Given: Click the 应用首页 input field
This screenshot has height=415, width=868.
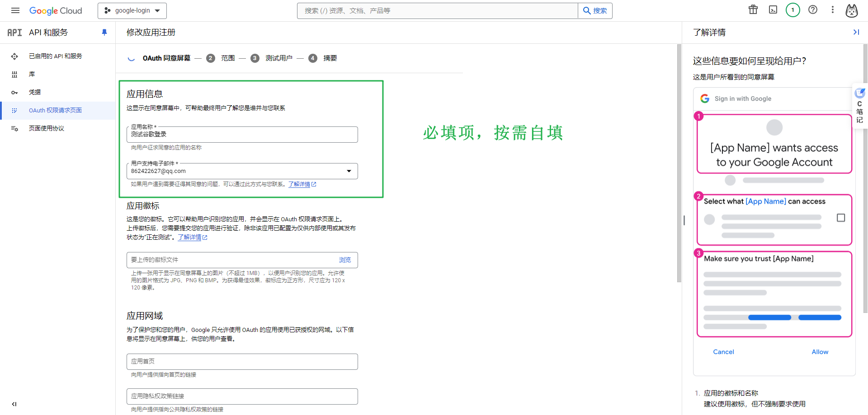Looking at the screenshot, I should [x=242, y=362].
